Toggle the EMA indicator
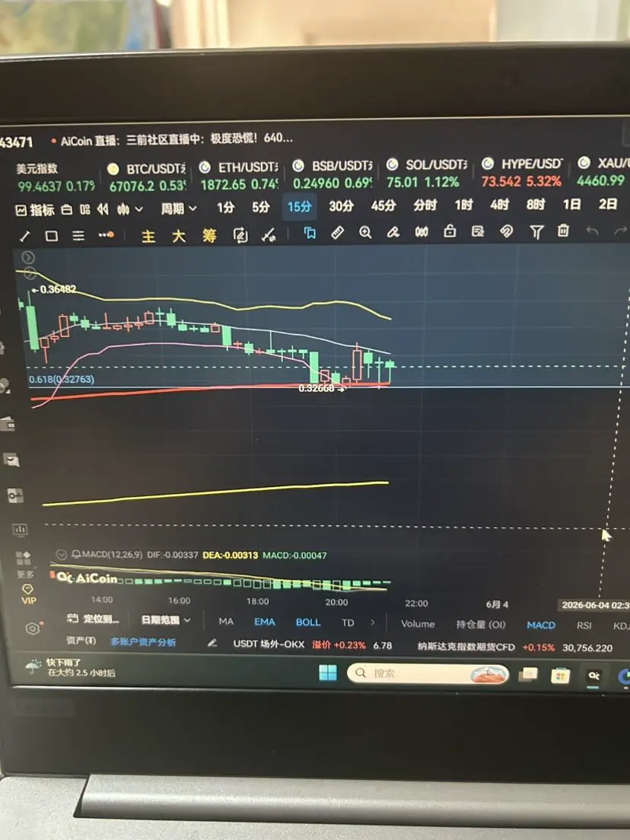The image size is (630, 840). click(265, 622)
